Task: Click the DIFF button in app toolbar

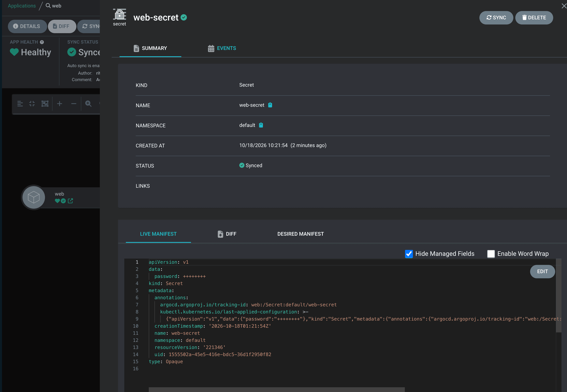Action: pyautogui.click(x=62, y=26)
